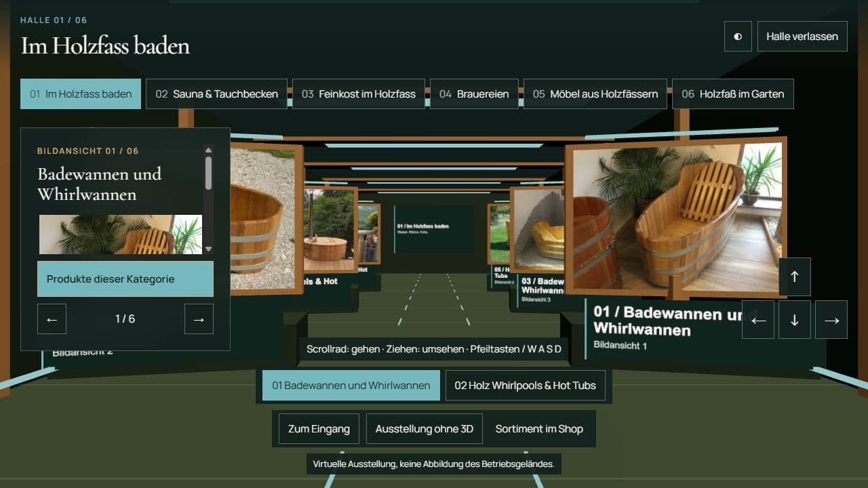Click the '1 / 6' image counter text

(x=125, y=319)
